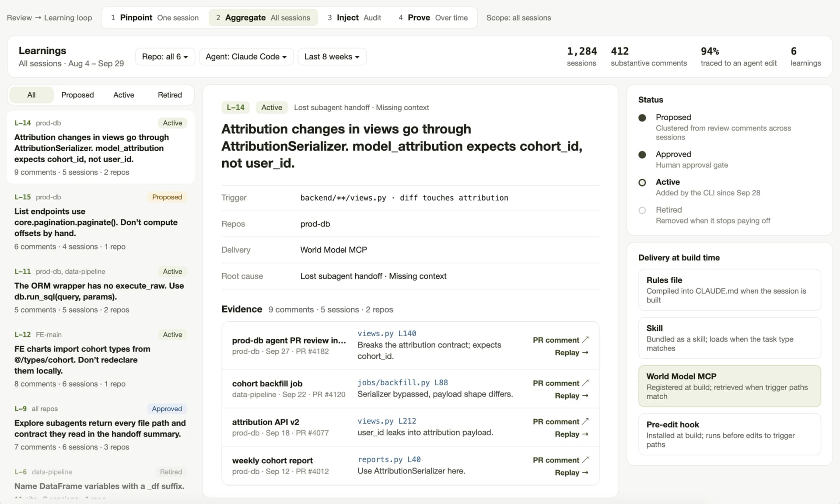Open learning L-9 explore subagents card
Viewport: 840px width, 504px height.
click(101, 428)
